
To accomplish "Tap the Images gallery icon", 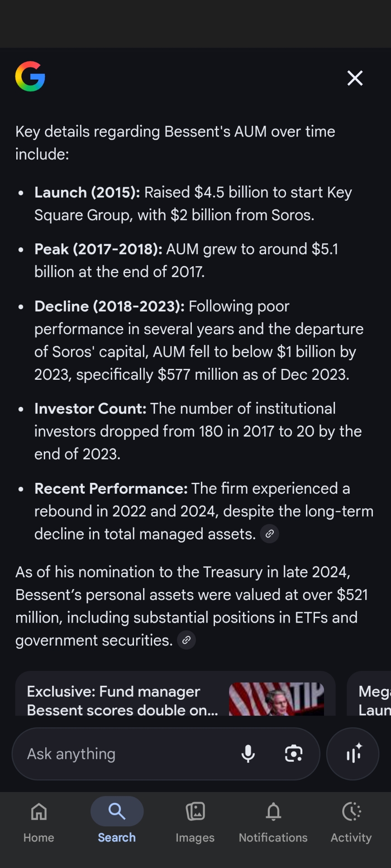I will (195, 812).
